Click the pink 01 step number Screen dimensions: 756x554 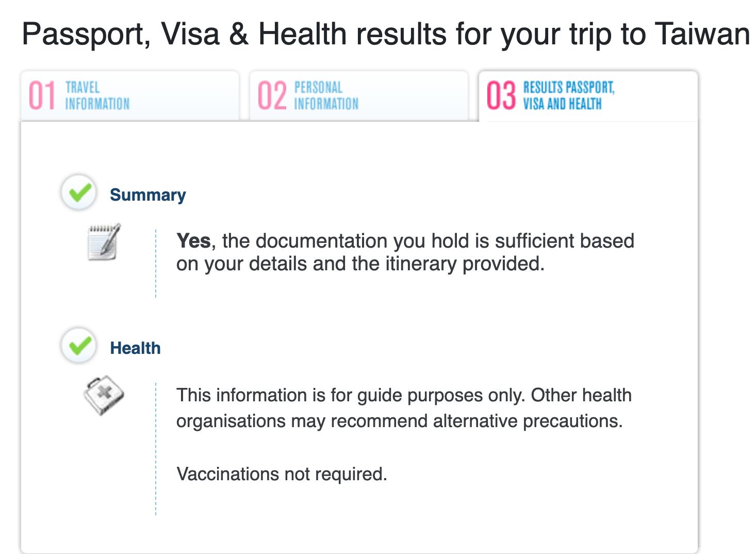click(x=42, y=96)
